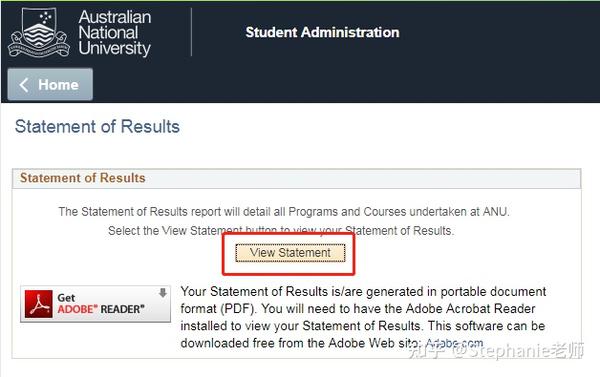Image resolution: width=600 pixels, height=377 pixels.
Task: Click the dark header area right of Student Administration
Action: (497, 33)
